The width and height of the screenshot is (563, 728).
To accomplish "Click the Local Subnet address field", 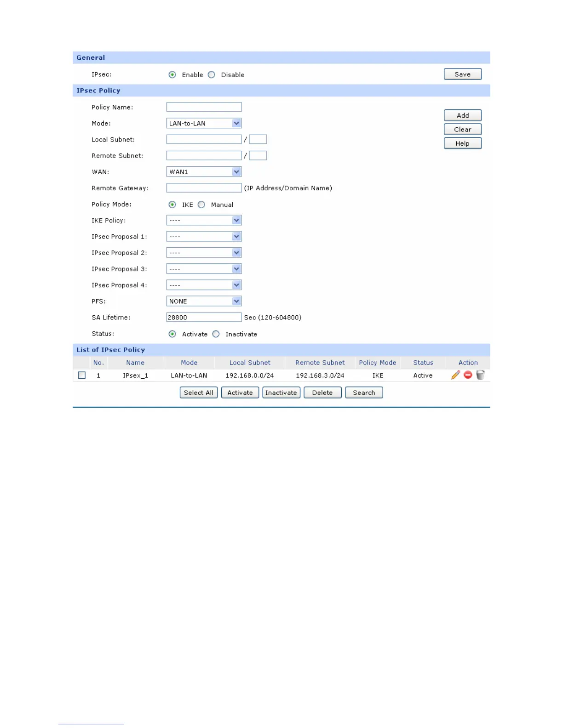I will (204, 139).
